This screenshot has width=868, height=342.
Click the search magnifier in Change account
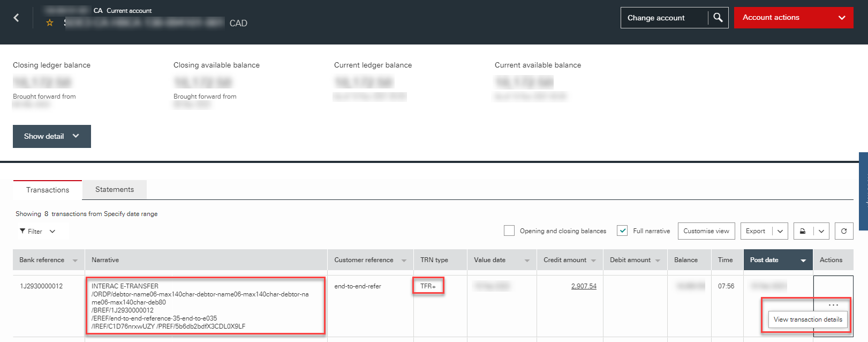click(x=718, y=18)
